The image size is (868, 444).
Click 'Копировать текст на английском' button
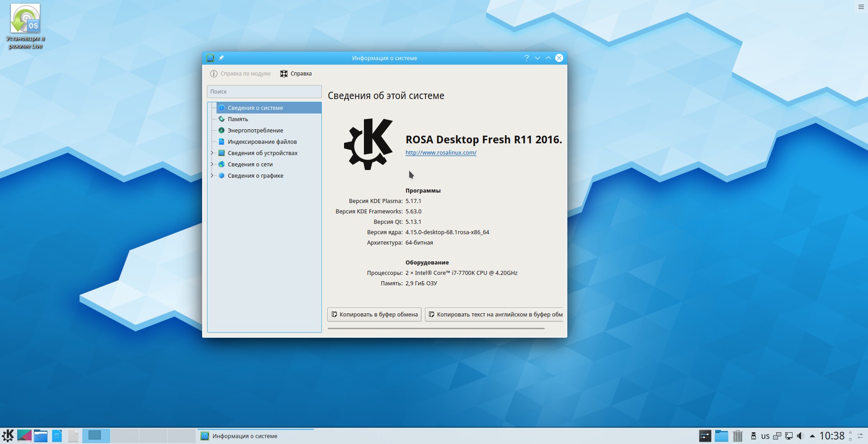tap(494, 314)
